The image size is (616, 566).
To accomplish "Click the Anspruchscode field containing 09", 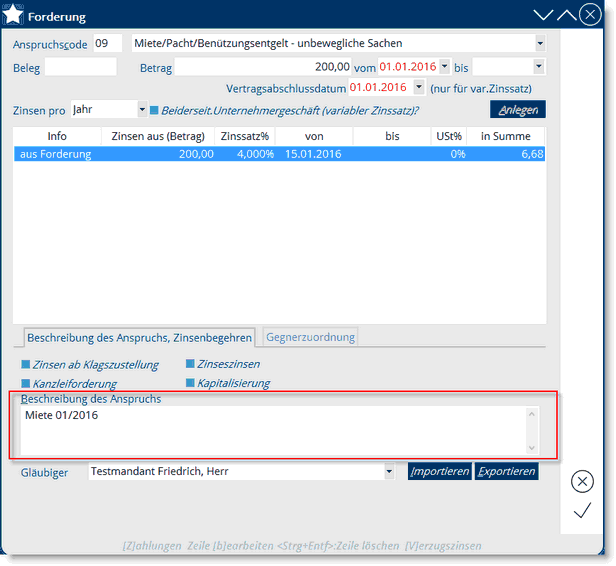I will point(108,43).
